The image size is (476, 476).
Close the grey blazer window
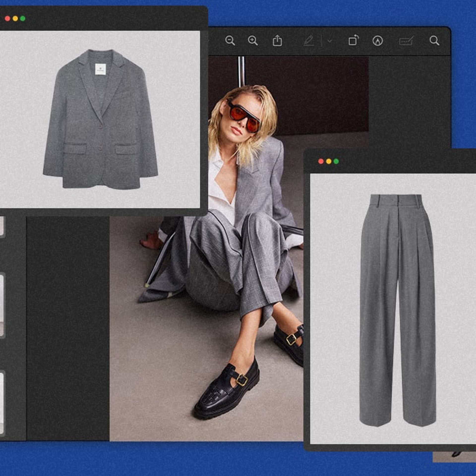click(x=7, y=19)
